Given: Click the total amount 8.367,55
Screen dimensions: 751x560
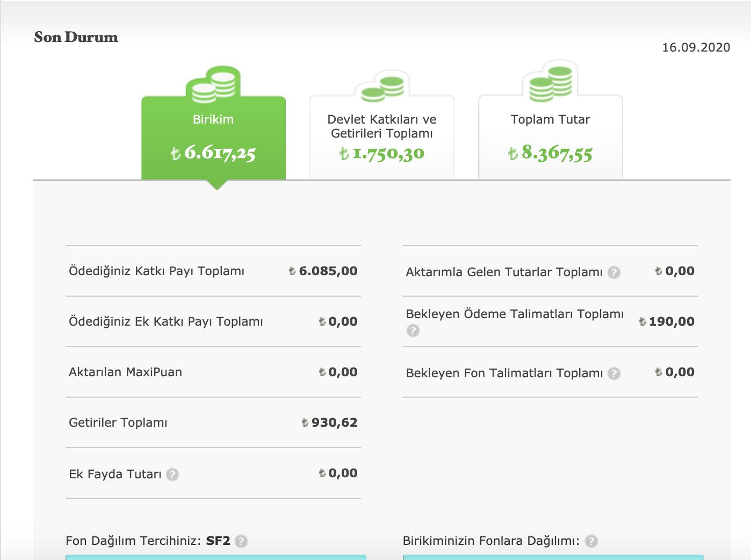Looking at the screenshot, I should (x=551, y=153).
